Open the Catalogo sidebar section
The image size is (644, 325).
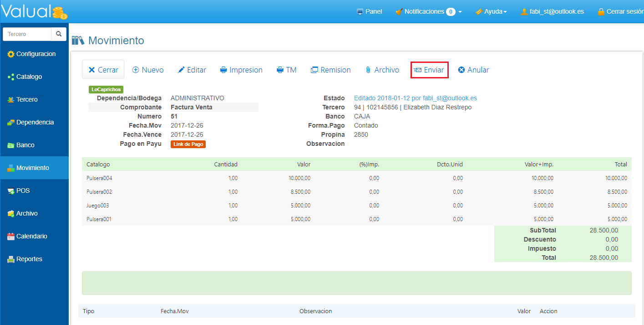coord(29,77)
